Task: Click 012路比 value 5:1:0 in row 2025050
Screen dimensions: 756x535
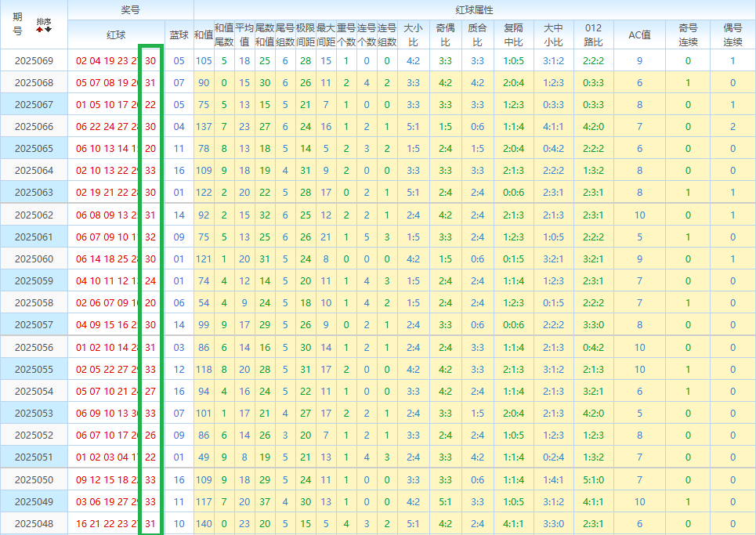Action: point(594,479)
